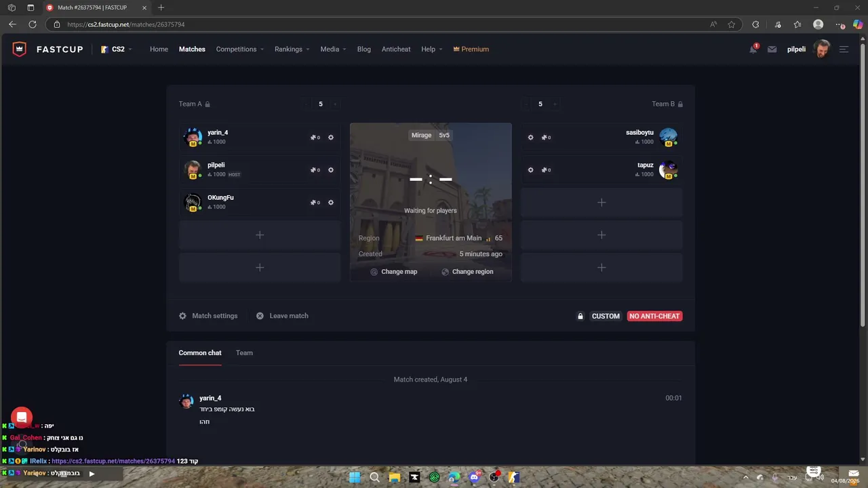
Task: Open the hamburger menu in the site header
Action: (844, 49)
